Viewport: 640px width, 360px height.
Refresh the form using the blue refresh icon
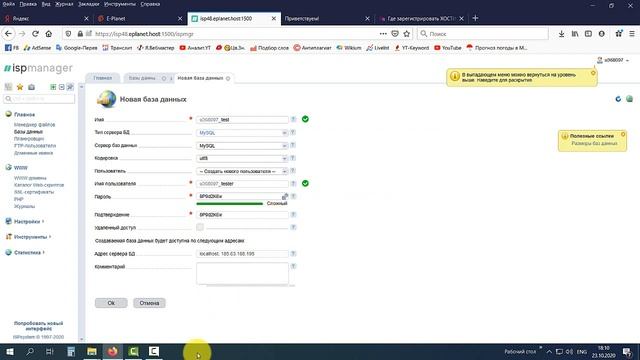pyautogui.click(x=618, y=99)
